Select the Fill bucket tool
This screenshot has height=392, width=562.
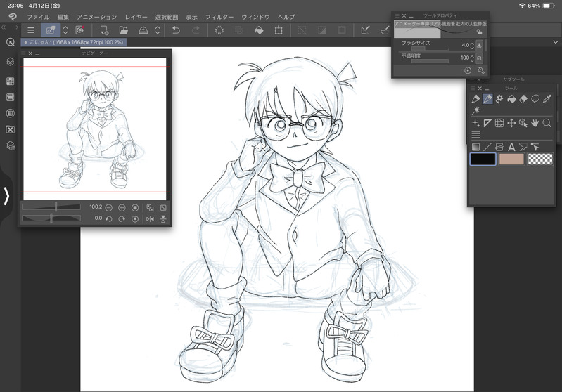coord(511,100)
